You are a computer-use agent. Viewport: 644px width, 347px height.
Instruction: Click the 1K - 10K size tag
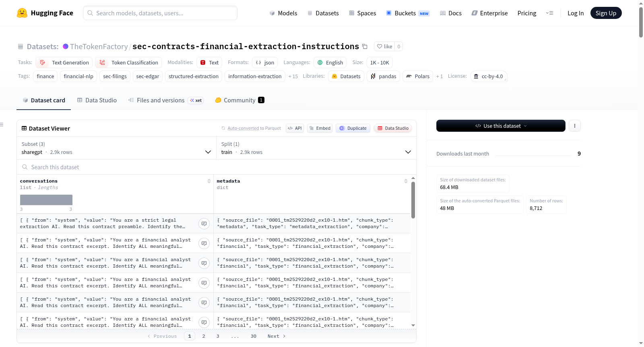(380, 62)
